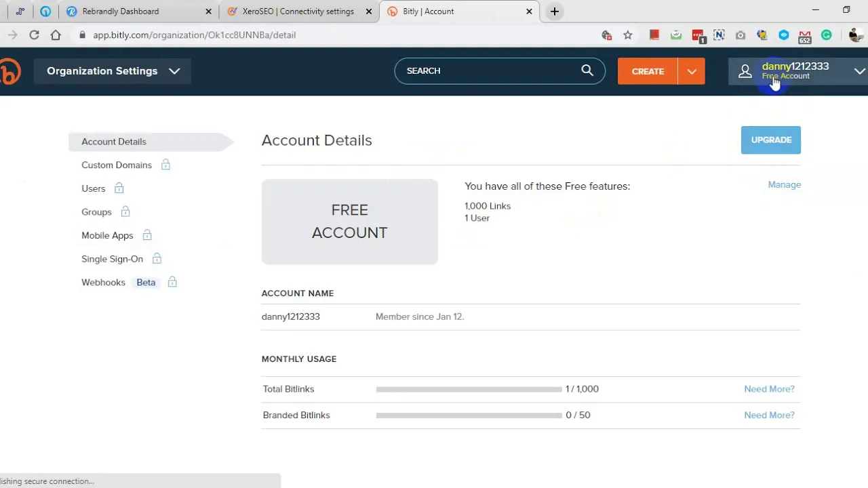This screenshot has width=868, height=488.
Task: Open Webhooks settings
Action: pos(103,282)
